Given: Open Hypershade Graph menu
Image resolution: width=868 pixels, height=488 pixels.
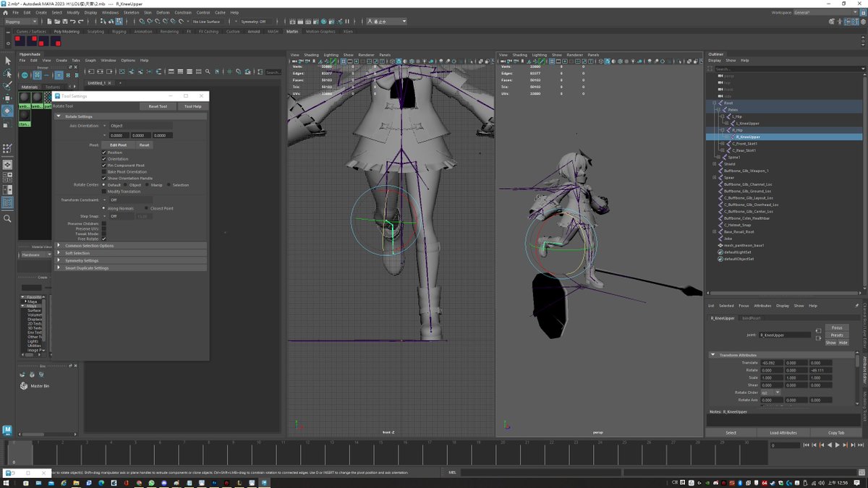Looking at the screenshot, I should 90,60.
